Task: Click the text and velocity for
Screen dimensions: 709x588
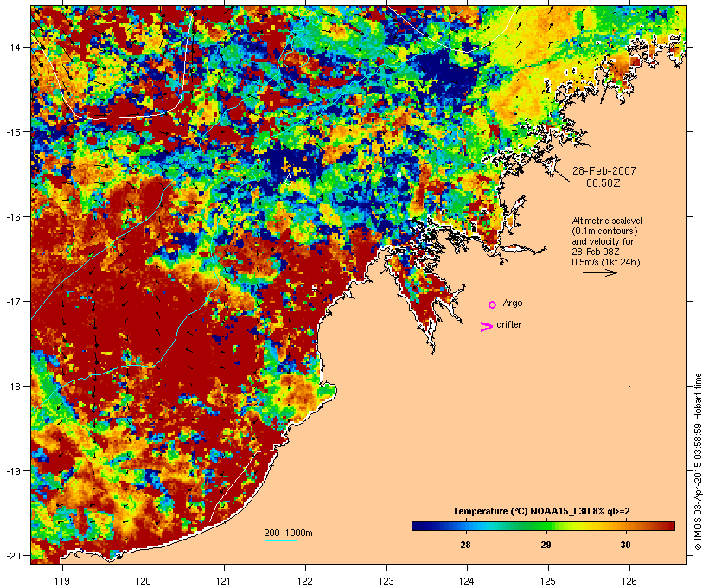Action: tap(603, 241)
